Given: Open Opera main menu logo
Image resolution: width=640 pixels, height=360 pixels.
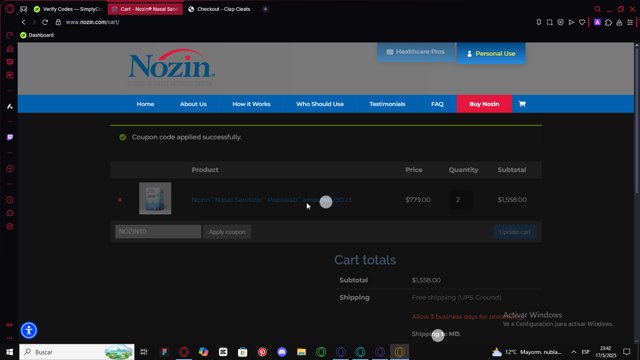Looking at the screenshot, I should (x=10, y=9).
